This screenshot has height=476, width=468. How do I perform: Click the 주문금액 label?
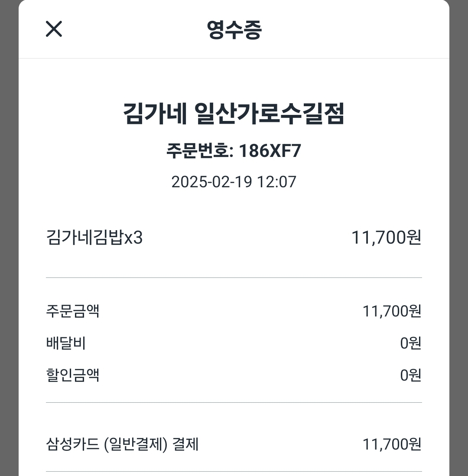73,311
